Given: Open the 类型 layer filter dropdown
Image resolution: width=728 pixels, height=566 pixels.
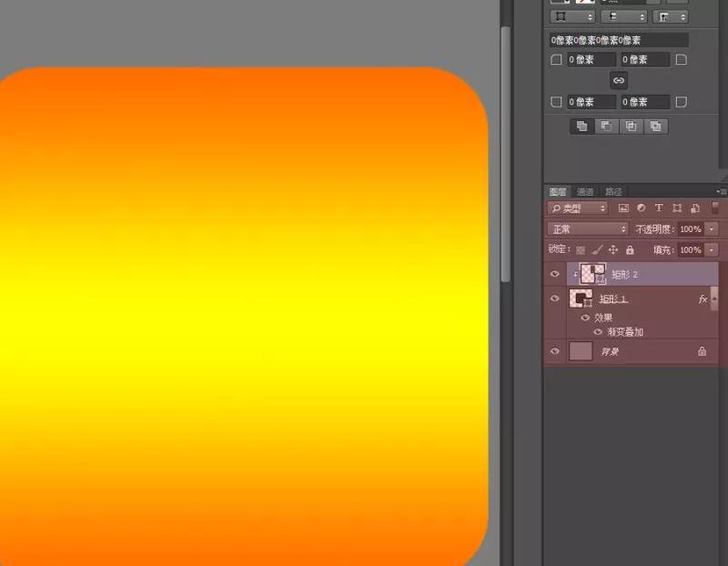Looking at the screenshot, I should tap(578, 208).
